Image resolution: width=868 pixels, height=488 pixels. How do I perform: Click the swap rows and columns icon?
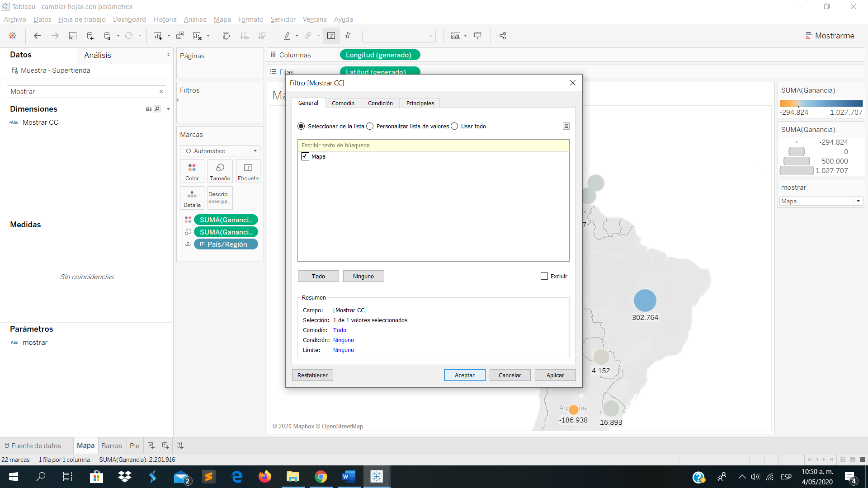tap(226, 36)
